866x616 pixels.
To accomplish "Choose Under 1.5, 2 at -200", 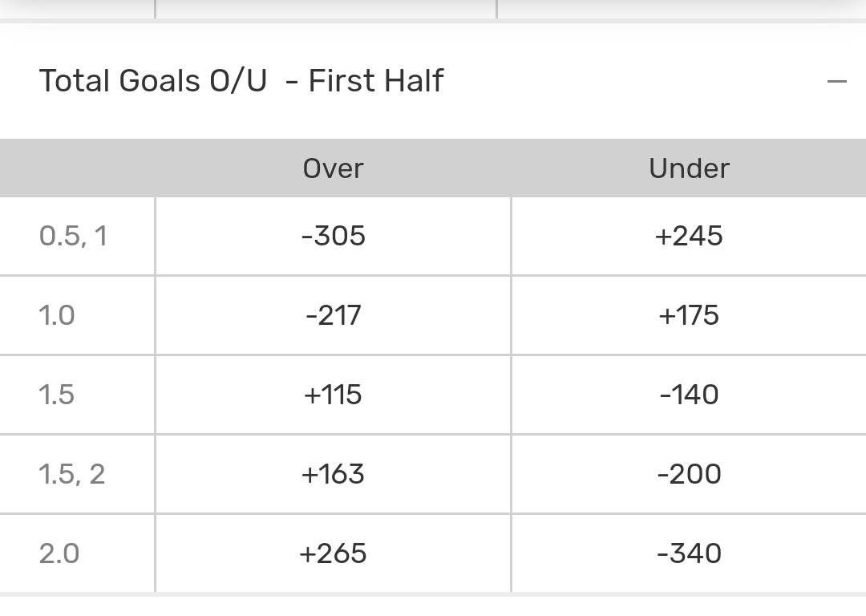I will tap(689, 474).
